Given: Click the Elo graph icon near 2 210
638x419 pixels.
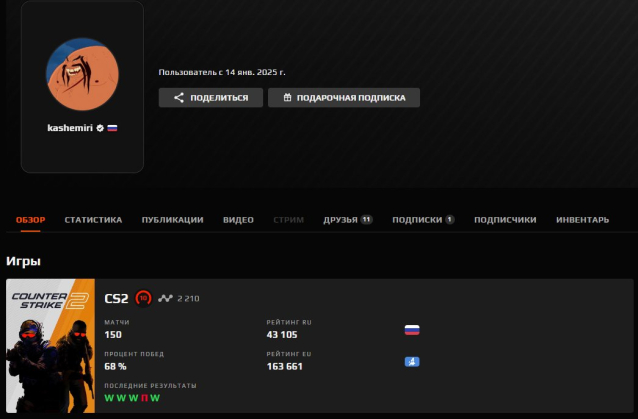Looking at the screenshot, I should click(165, 298).
